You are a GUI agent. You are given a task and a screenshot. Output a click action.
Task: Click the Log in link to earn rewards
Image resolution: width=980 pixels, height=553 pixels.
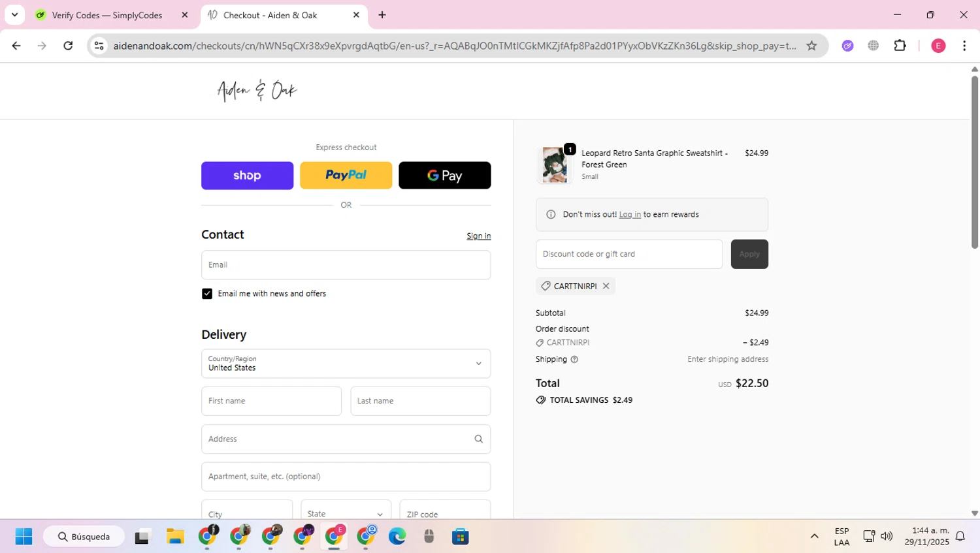tap(630, 215)
